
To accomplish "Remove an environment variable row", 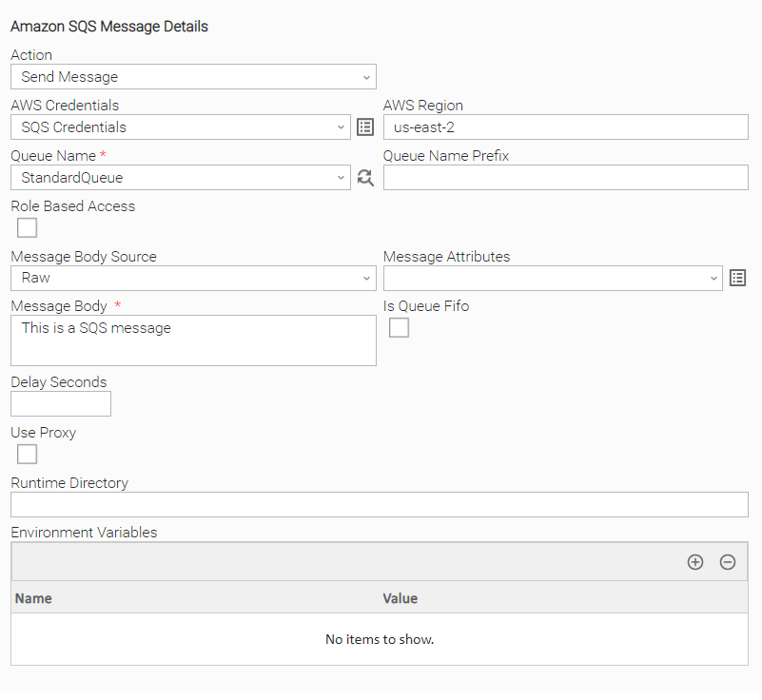I will [x=727, y=562].
